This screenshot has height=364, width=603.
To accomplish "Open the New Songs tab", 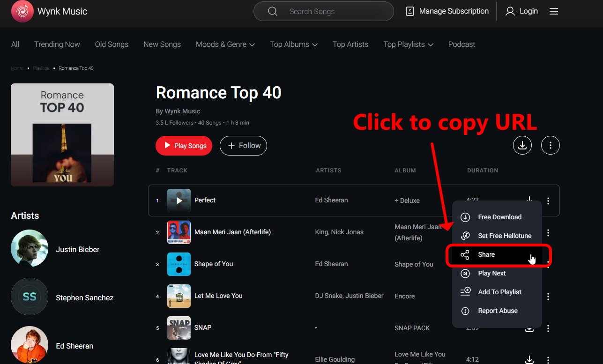I will click(162, 45).
